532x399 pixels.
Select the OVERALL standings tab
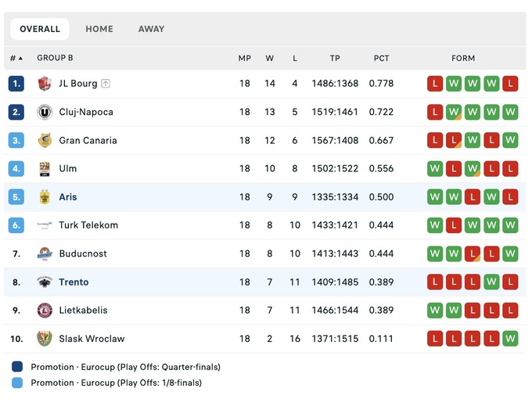coord(40,29)
